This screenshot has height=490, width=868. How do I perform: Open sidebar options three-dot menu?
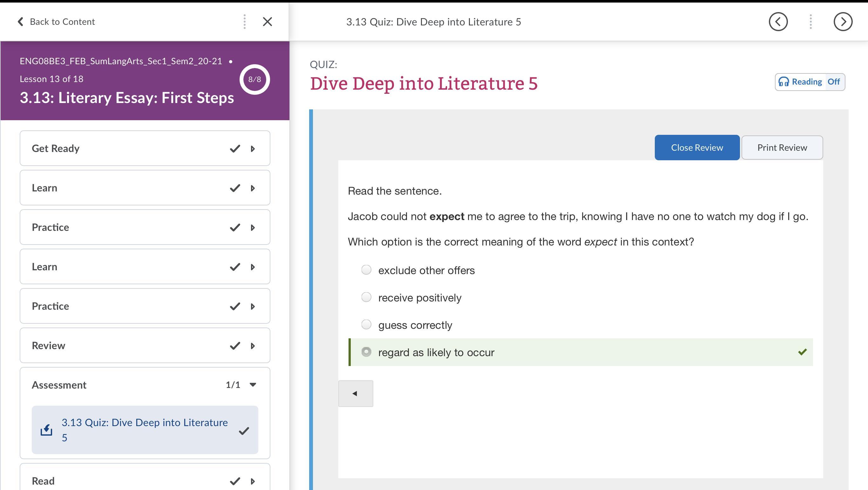click(x=245, y=22)
